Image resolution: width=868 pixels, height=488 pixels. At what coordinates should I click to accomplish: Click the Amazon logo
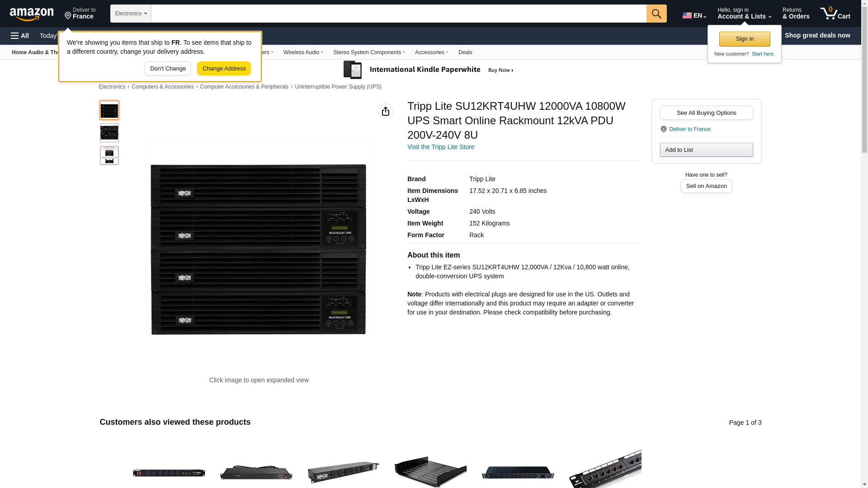[x=32, y=14]
